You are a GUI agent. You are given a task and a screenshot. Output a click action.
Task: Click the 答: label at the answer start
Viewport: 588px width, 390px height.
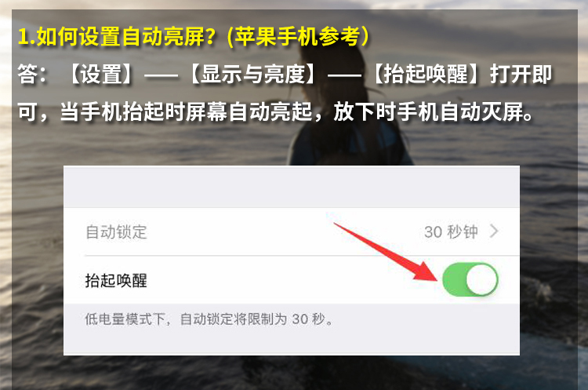point(32,74)
